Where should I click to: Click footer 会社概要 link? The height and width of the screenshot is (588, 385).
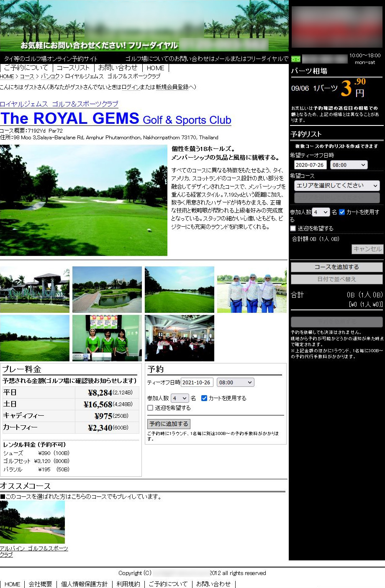point(41,584)
